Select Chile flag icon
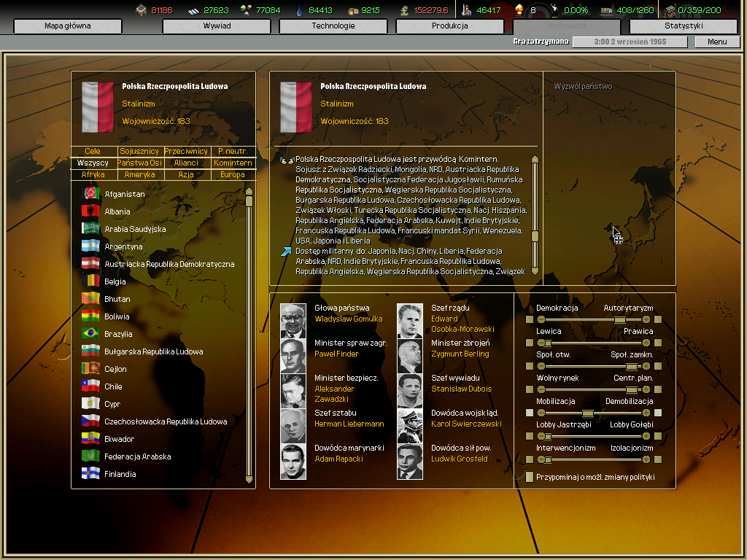 click(90, 386)
